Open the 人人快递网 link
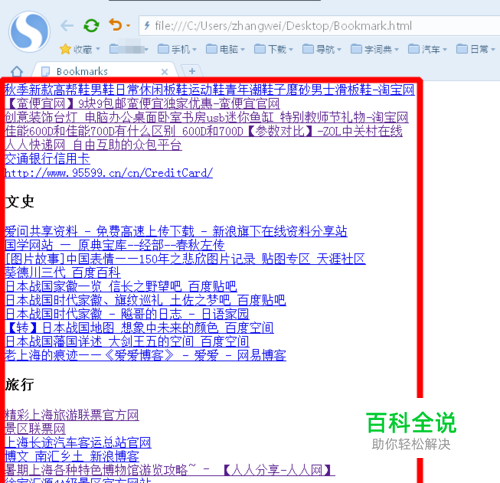The width and height of the screenshot is (500, 483). (x=93, y=145)
